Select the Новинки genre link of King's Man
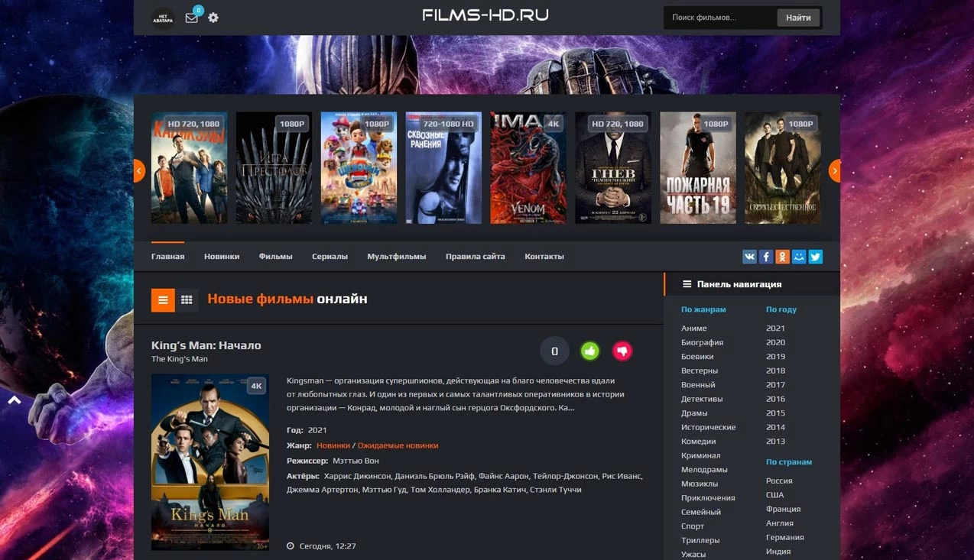974x560 pixels. coord(333,445)
